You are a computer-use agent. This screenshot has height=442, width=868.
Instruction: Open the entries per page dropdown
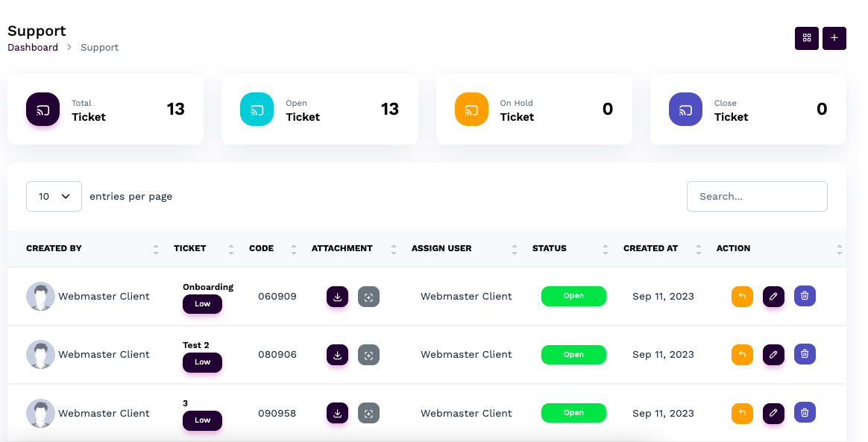pos(54,196)
